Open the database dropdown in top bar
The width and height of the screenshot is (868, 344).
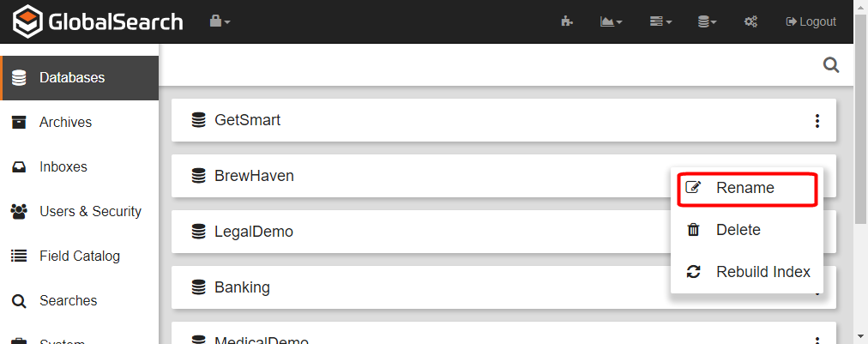[707, 21]
